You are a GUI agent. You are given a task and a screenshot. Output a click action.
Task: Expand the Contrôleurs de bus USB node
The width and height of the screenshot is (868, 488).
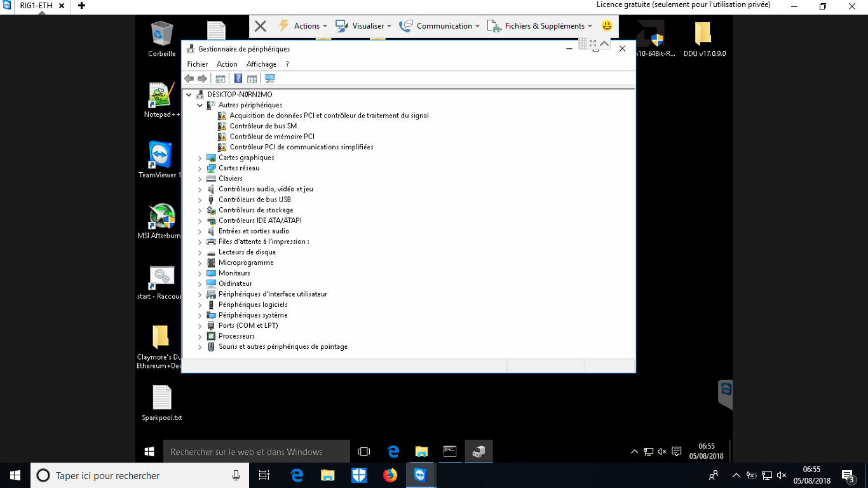coord(200,200)
